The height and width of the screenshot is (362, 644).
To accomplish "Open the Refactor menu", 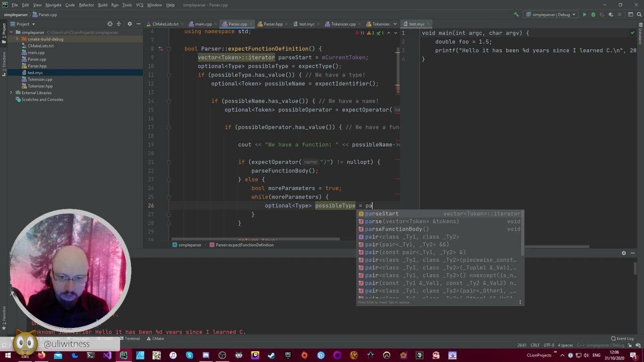I will coord(86,5).
